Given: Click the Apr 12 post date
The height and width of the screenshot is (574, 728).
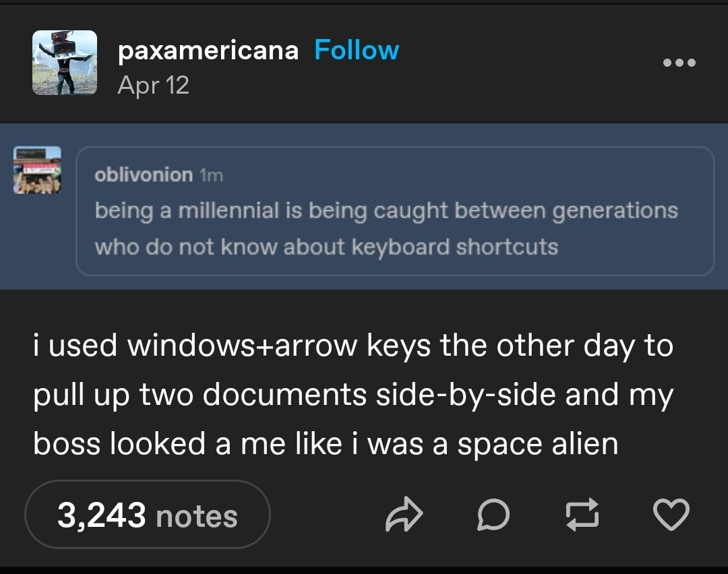Looking at the screenshot, I should [153, 85].
